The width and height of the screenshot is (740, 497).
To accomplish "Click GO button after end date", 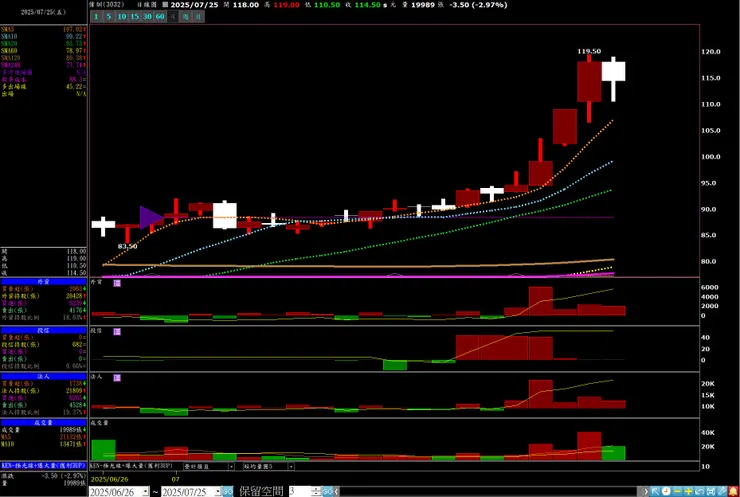I will point(227,492).
